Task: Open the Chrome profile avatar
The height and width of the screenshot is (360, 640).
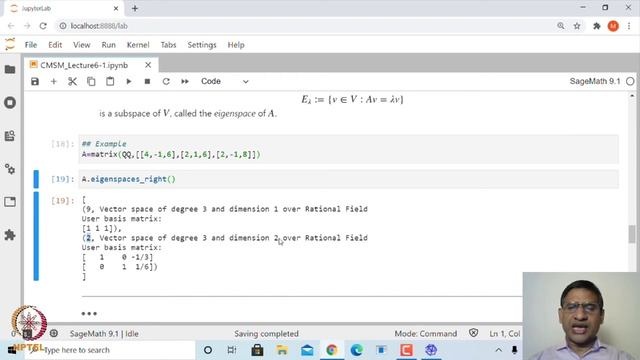Action: click(x=613, y=26)
